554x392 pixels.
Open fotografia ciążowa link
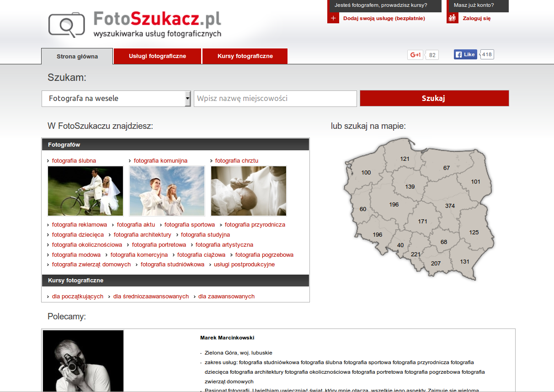(x=202, y=255)
